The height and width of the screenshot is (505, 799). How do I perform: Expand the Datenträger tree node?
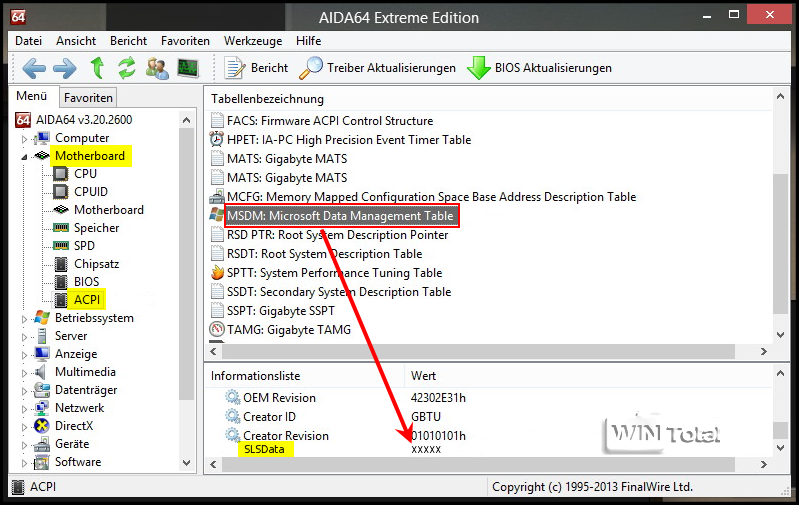click(x=24, y=391)
